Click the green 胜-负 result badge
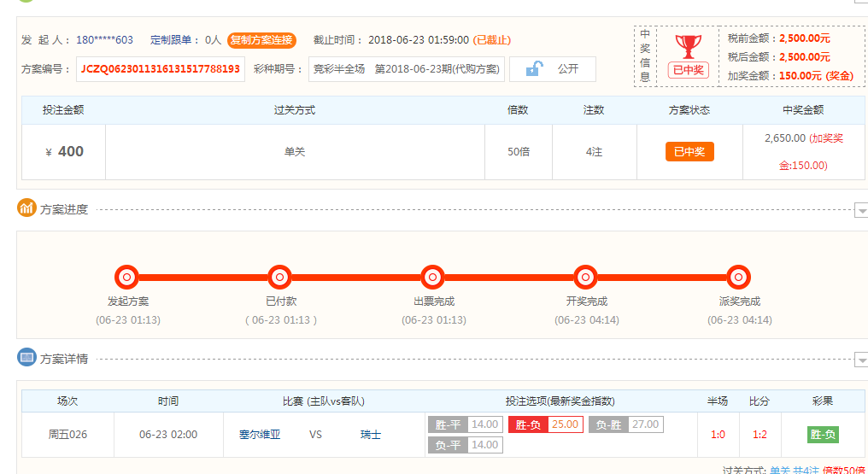This screenshot has width=868, height=474. tap(823, 435)
